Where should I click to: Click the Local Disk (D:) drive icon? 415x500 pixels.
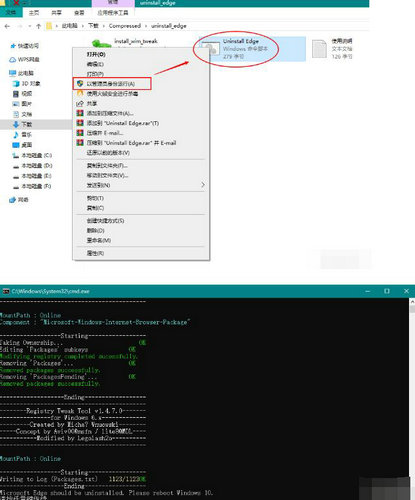tap(16, 166)
